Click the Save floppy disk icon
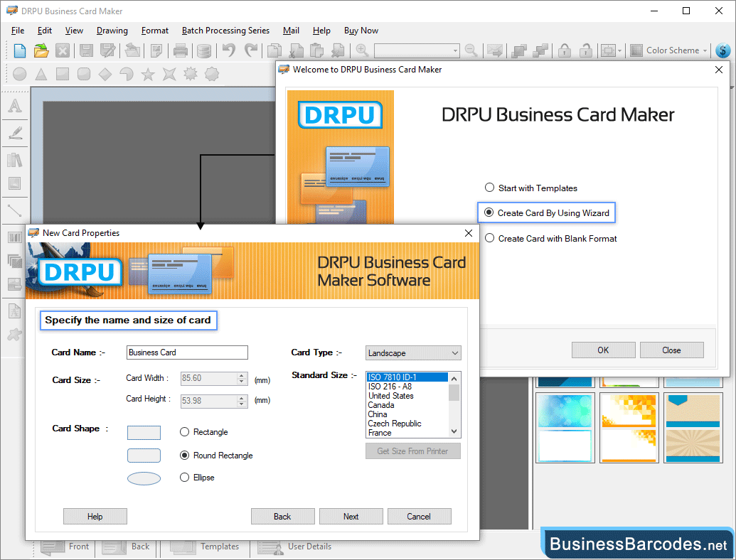Image resolution: width=736 pixels, height=560 pixels. [x=86, y=50]
